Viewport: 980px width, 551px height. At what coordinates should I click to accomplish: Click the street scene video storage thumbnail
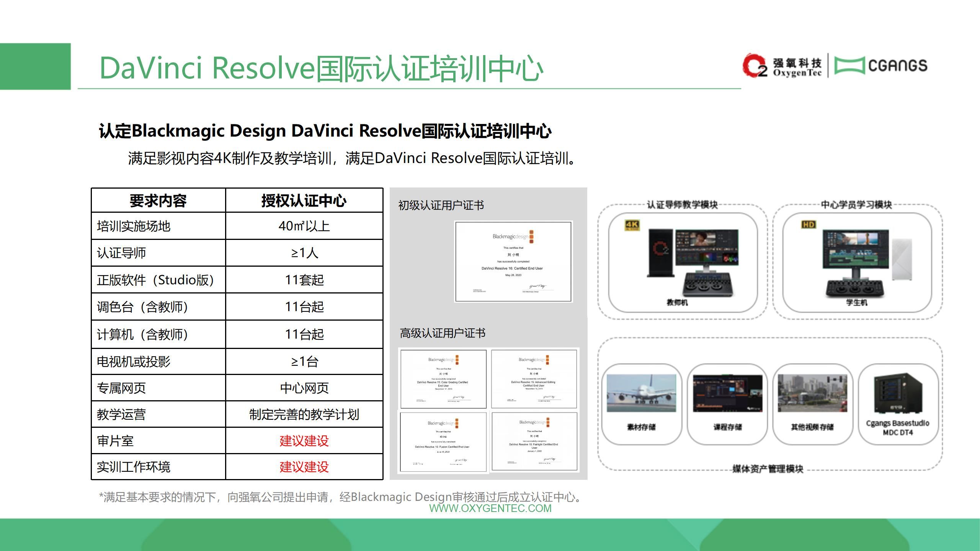pyautogui.click(x=812, y=393)
